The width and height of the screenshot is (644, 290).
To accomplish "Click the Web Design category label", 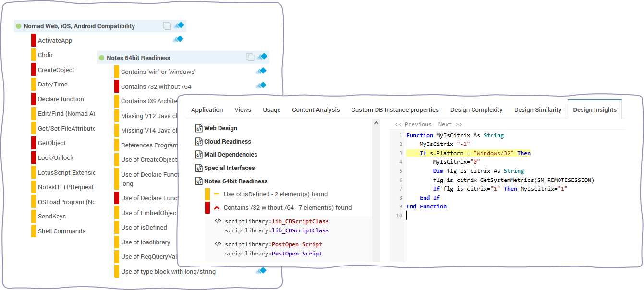I will click(x=221, y=128).
